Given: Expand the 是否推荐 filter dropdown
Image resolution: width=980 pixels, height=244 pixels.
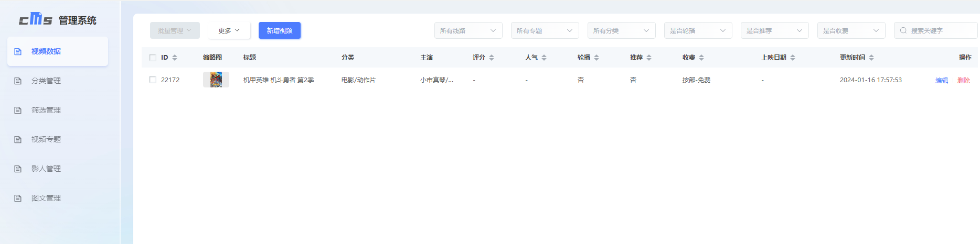Looking at the screenshot, I should click(x=775, y=30).
